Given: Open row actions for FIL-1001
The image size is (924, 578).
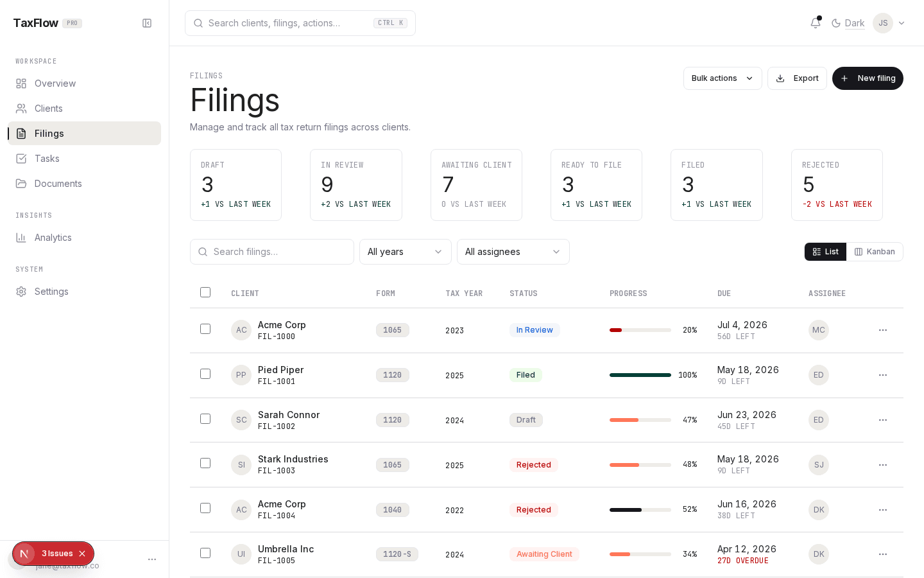Looking at the screenshot, I should pos(883,375).
